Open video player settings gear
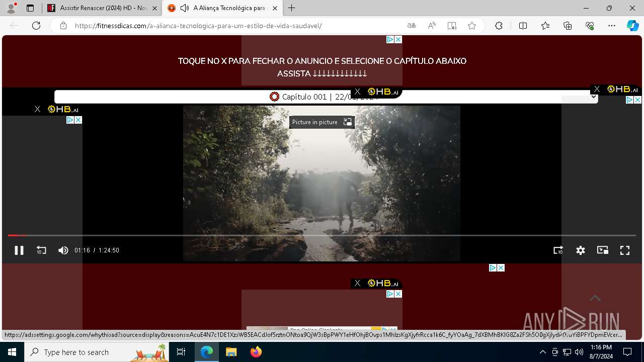Viewport: 644px width, 362px height. coord(581,250)
